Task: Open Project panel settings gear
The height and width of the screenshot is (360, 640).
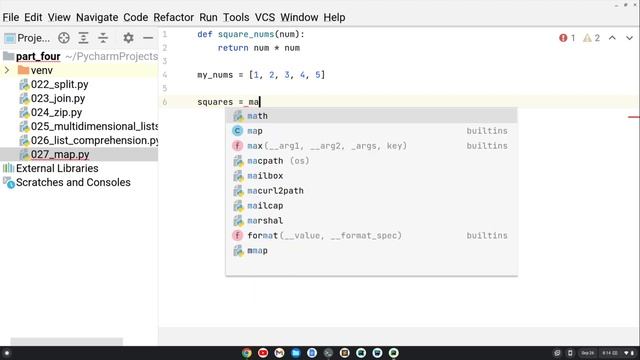Action: click(x=128, y=38)
